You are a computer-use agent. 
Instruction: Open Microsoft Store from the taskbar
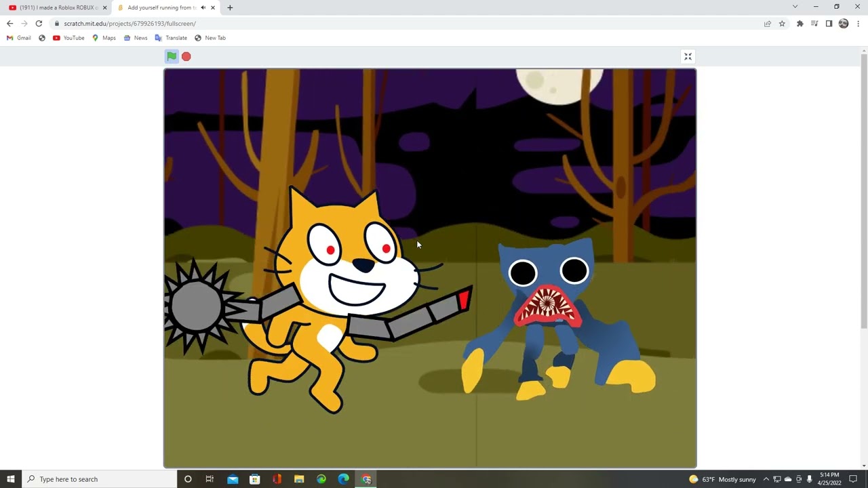pyautogui.click(x=255, y=479)
